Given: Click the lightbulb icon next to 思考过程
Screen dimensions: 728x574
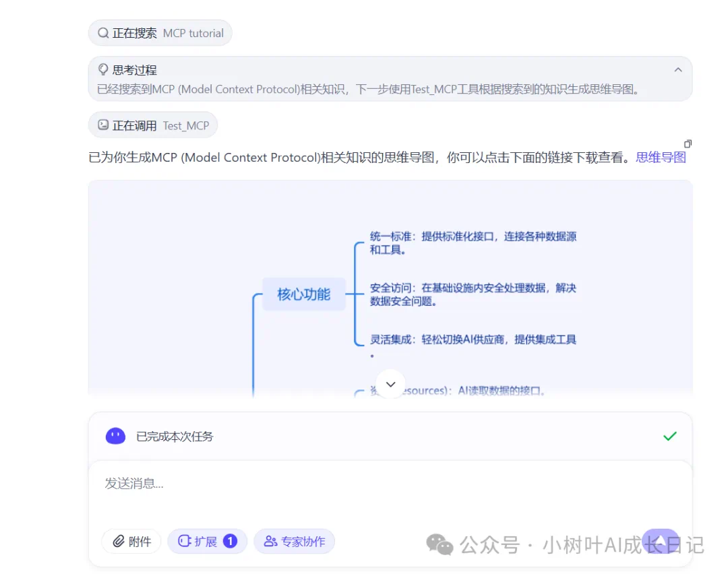Looking at the screenshot, I should tap(103, 69).
